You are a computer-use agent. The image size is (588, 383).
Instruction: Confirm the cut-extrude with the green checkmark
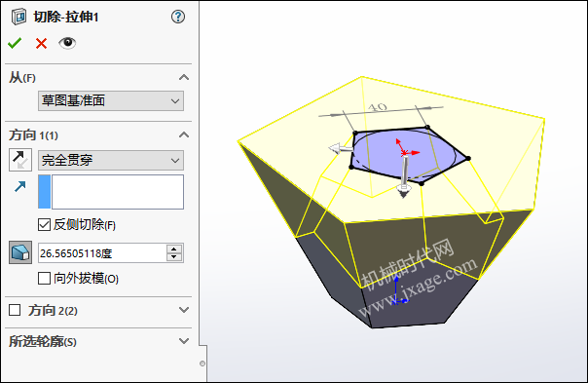tap(15, 43)
